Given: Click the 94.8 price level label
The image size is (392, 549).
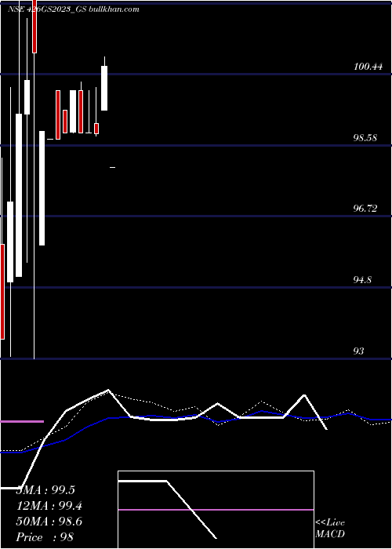Looking at the screenshot, I should (362, 280).
